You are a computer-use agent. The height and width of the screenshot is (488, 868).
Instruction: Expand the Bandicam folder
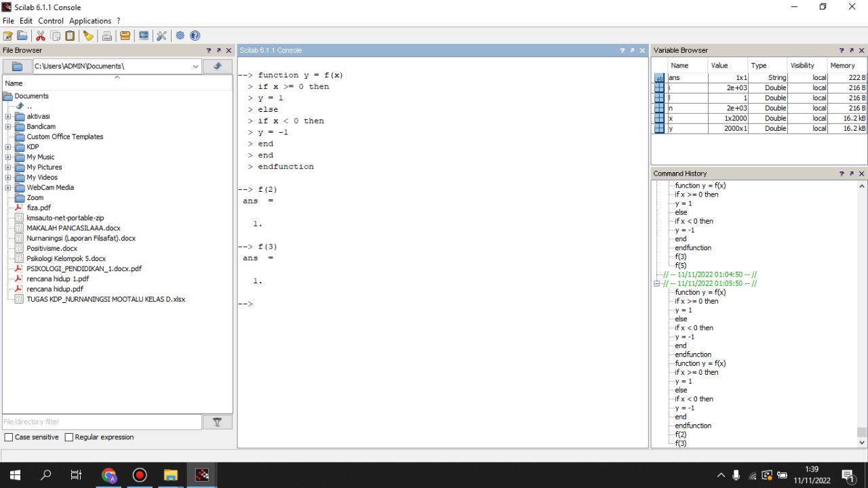click(8, 127)
